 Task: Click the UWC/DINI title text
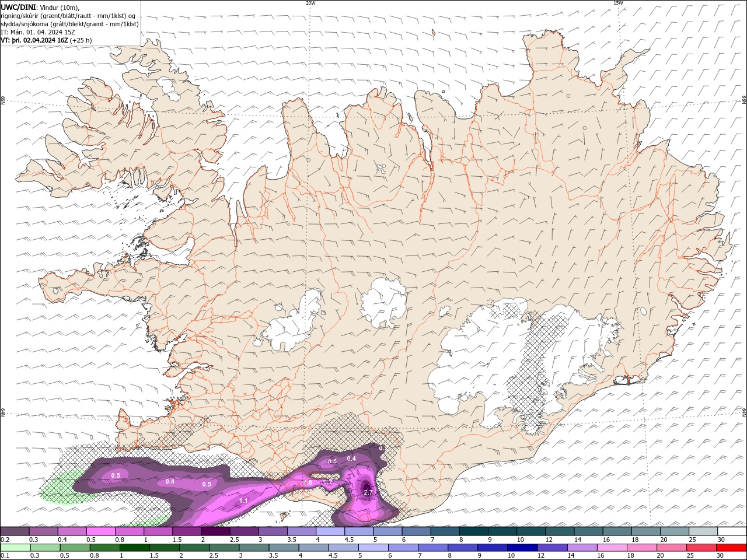(x=18, y=7)
